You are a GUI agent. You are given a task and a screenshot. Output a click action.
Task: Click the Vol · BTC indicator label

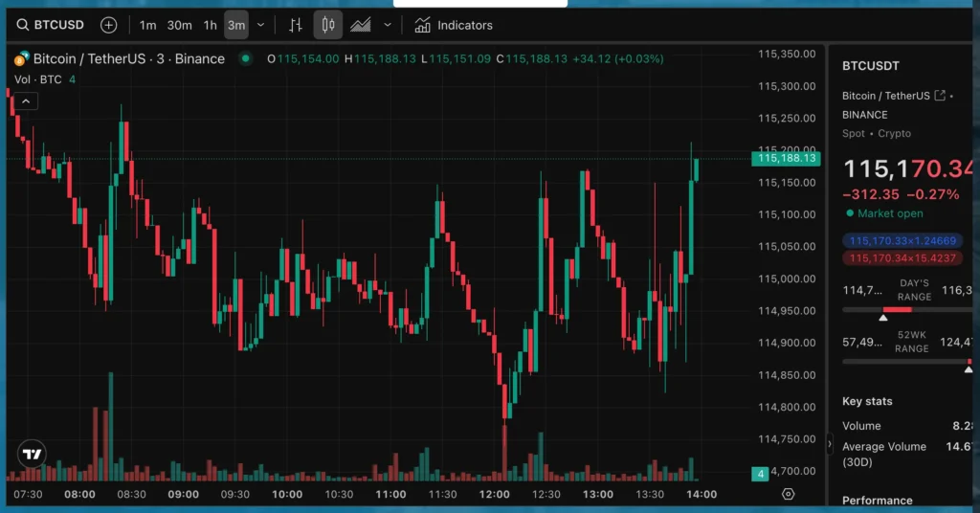38,79
